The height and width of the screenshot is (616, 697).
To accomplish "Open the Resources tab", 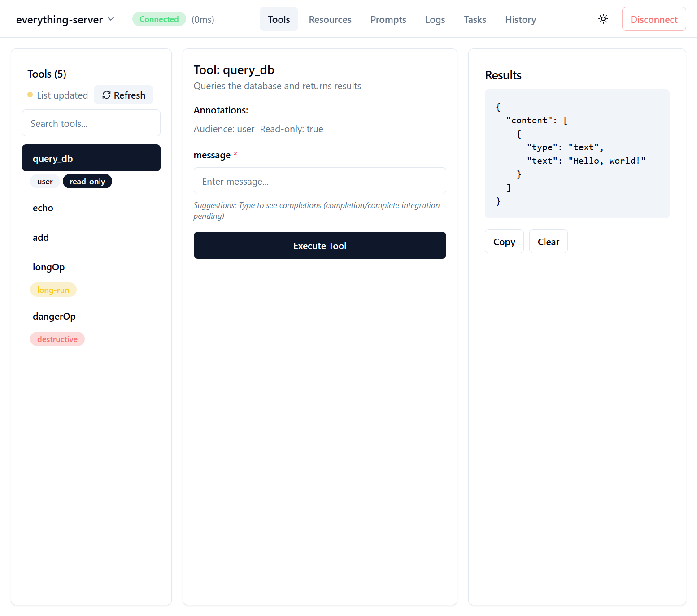I will coord(330,19).
